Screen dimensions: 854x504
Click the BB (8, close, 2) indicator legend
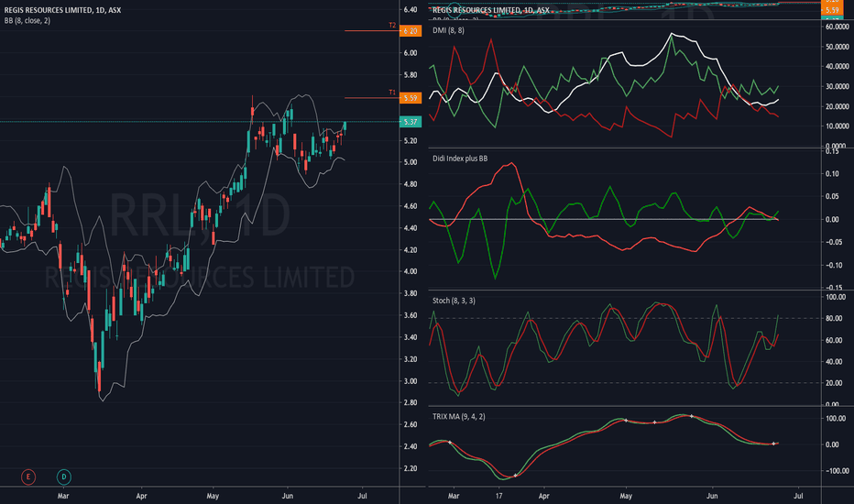27,21
